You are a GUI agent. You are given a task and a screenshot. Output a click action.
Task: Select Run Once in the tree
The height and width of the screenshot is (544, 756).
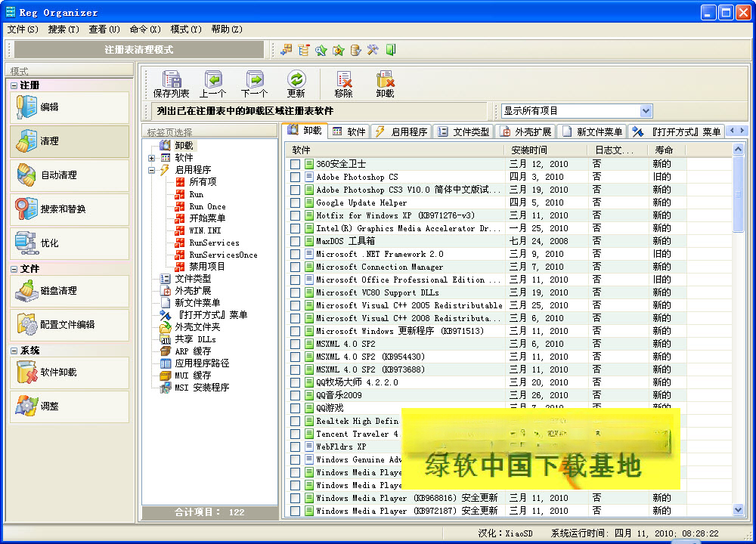(x=207, y=206)
